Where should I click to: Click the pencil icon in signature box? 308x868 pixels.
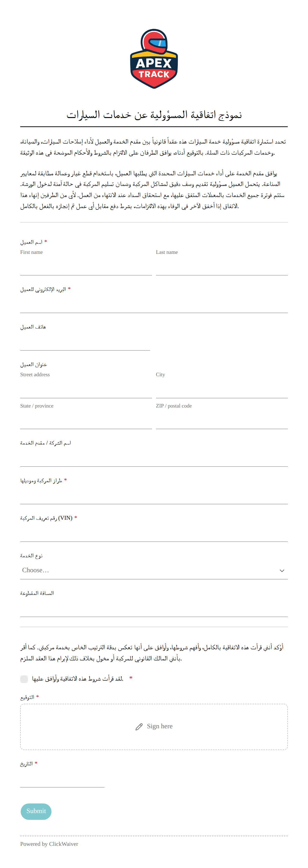[139, 727]
